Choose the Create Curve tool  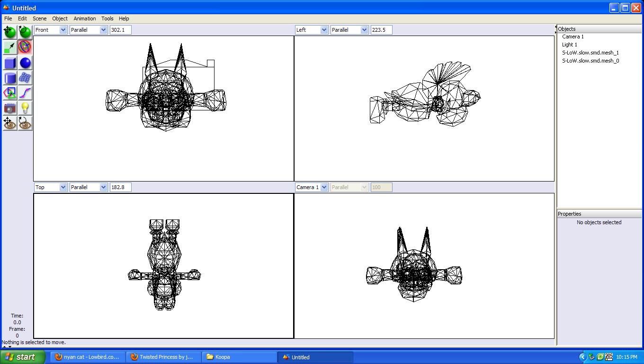pos(25,92)
